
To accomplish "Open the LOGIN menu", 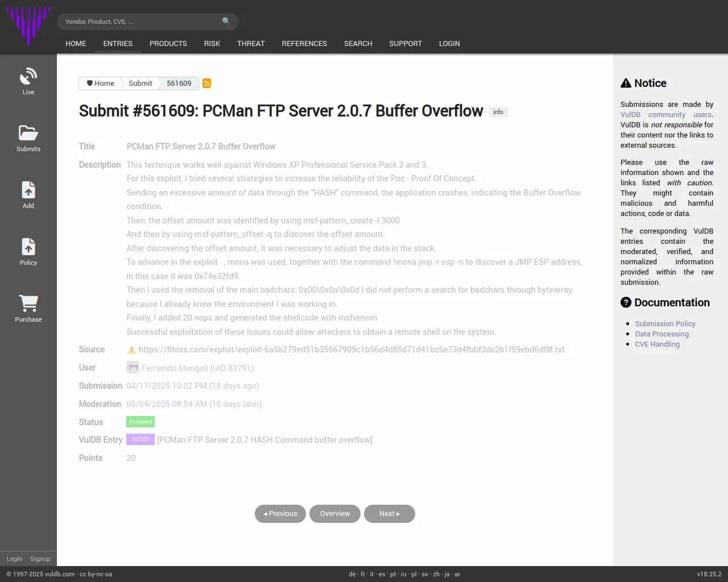I will pyautogui.click(x=449, y=43).
